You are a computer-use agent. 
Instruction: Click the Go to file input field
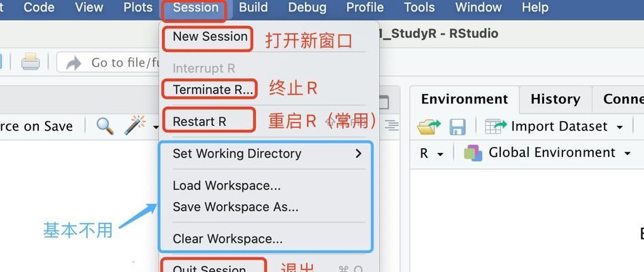pos(108,63)
